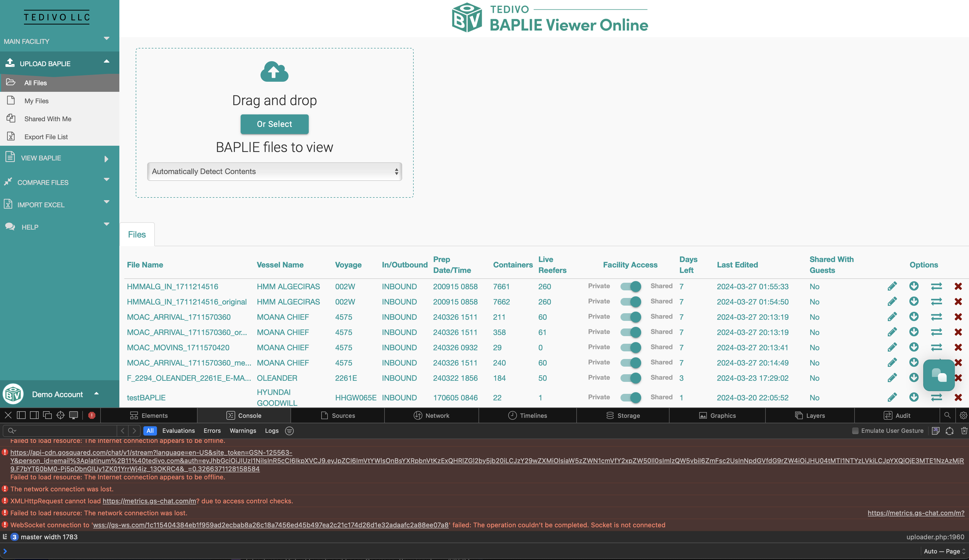Click edit pencil for HMMALG_IN_1711214516 row
Image resolution: width=969 pixels, height=560 pixels.
click(892, 286)
